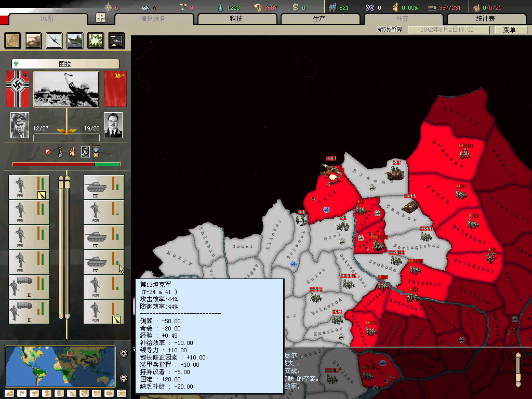The height and width of the screenshot is (399, 532).
Task: Toggle the order-of-battle hierarchy icon
Action: [x=116, y=41]
